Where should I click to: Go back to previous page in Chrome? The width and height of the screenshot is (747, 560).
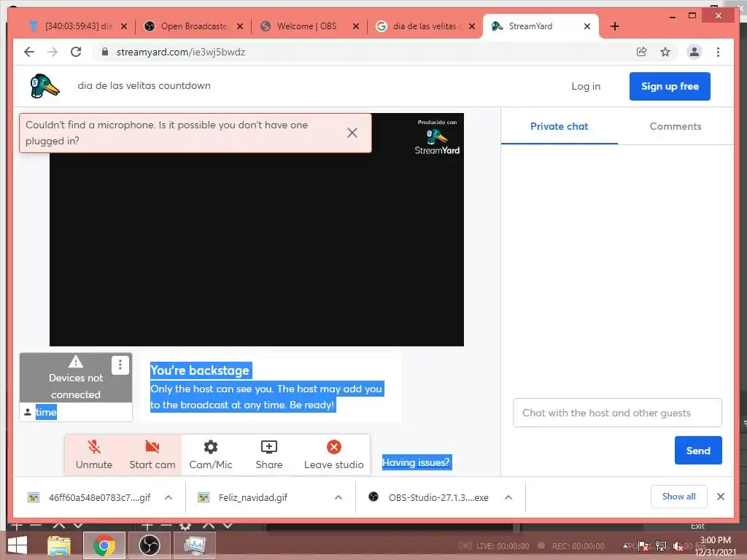[x=29, y=52]
